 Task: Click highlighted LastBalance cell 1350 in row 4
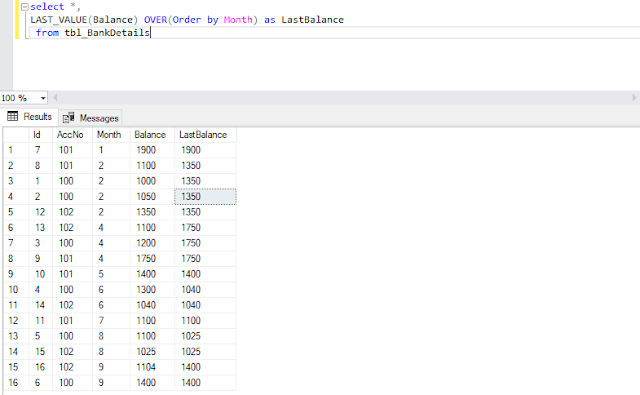pos(205,197)
